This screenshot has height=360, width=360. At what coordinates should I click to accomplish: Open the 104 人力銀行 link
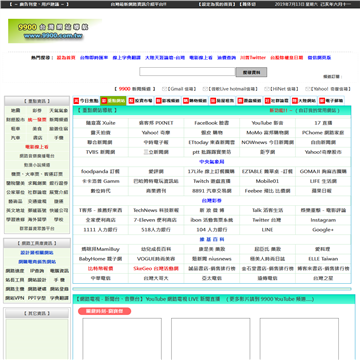click(x=212, y=230)
